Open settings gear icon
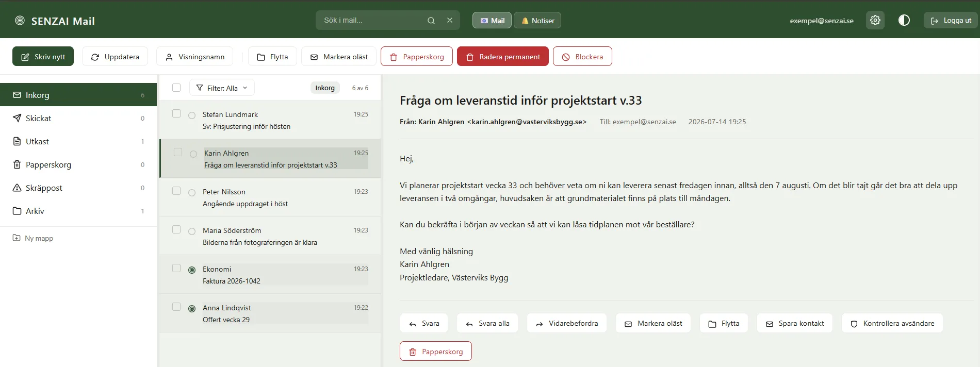Viewport: 980px width, 367px height. (875, 20)
